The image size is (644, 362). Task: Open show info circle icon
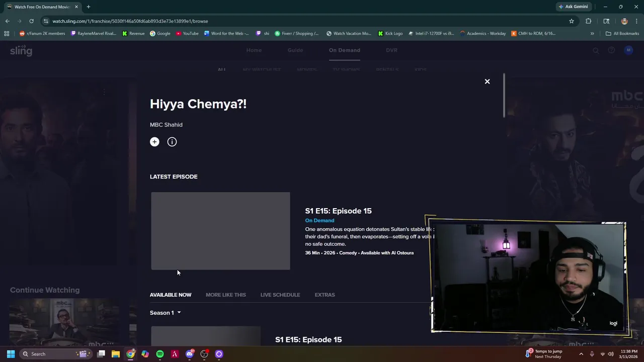(x=172, y=142)
